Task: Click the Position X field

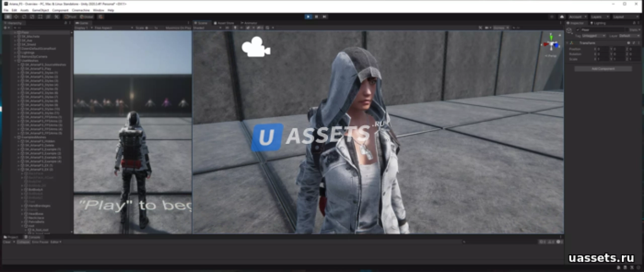Action: point(603,49)
